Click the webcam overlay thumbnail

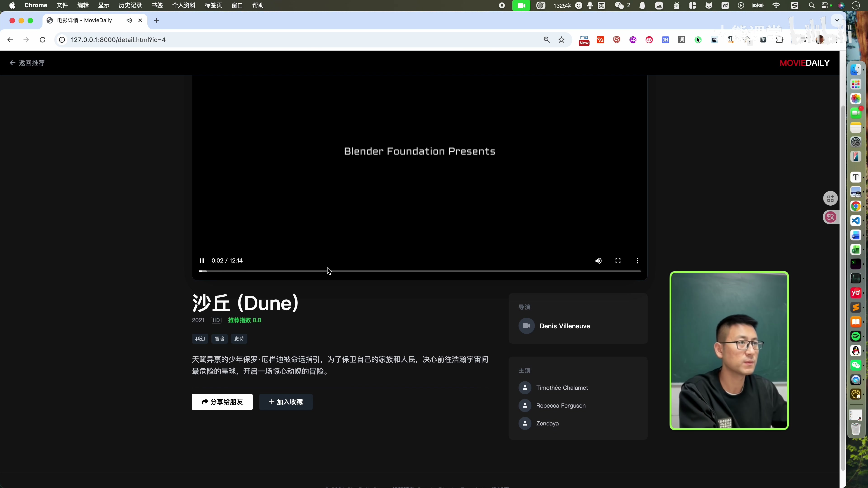729,351
